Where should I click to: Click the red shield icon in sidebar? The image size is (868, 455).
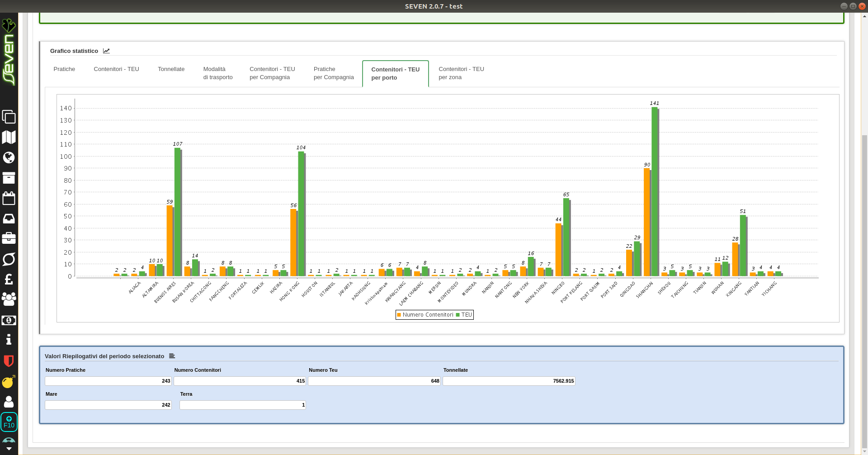click(9, 360)
